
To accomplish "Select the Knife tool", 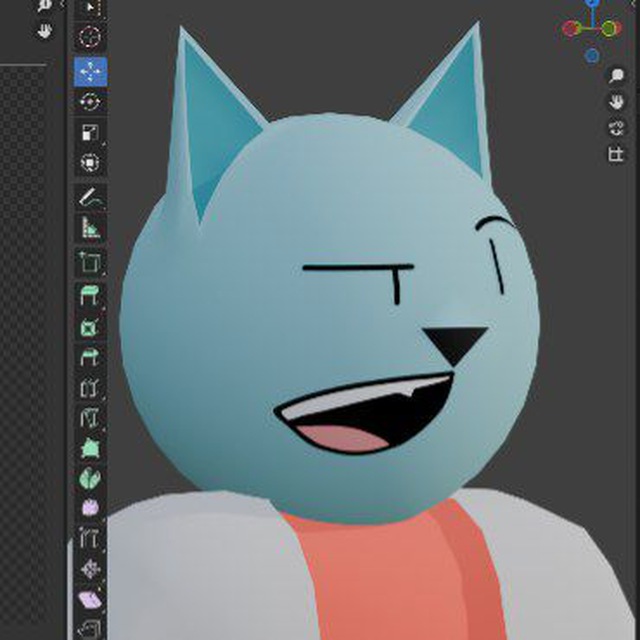I will coord(90,418).
